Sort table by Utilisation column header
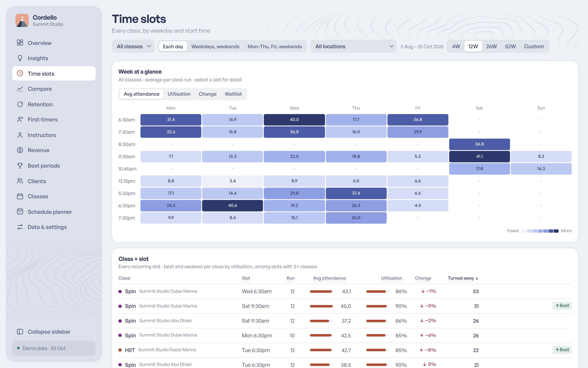Screen dimensions: 588x368 pos(391,278)
